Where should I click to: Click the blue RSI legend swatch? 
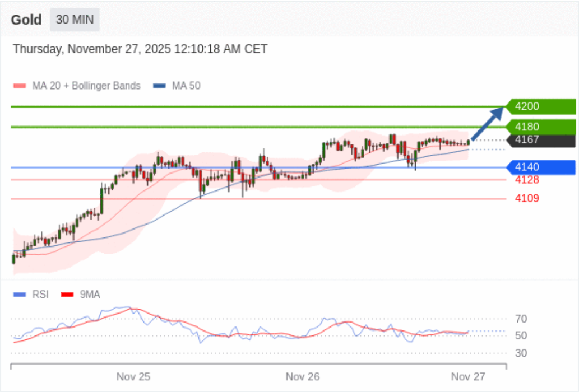pyautogui.click(x=20, y=295)
